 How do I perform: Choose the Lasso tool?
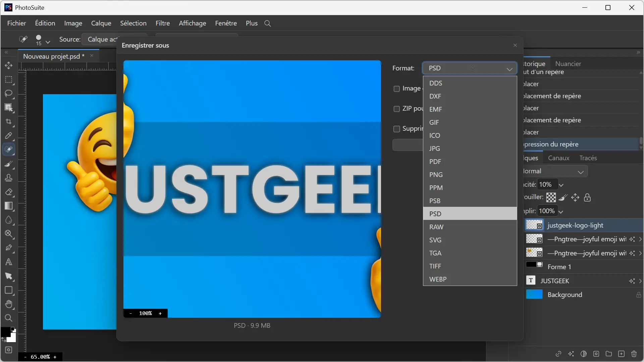9,94
